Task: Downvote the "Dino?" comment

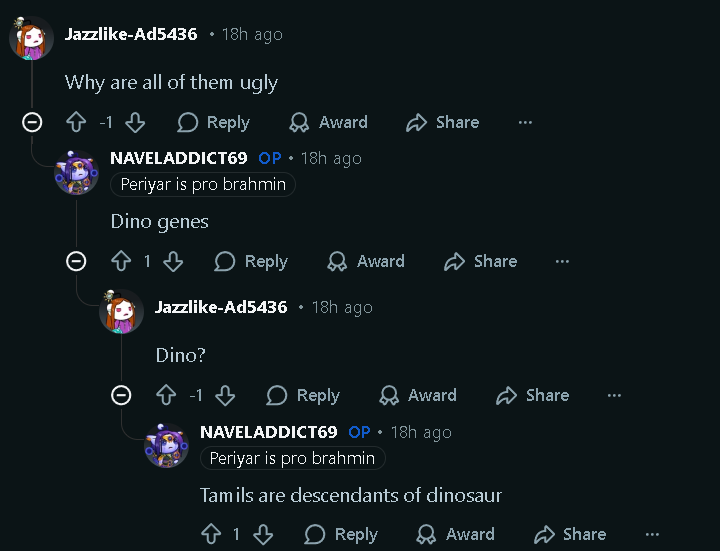Action: pyautogui.click(x=225, y=395)
